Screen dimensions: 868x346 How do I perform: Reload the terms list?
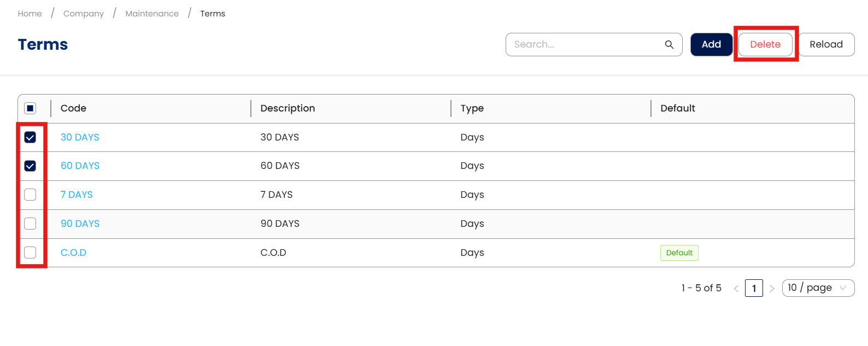click(826, 44)
